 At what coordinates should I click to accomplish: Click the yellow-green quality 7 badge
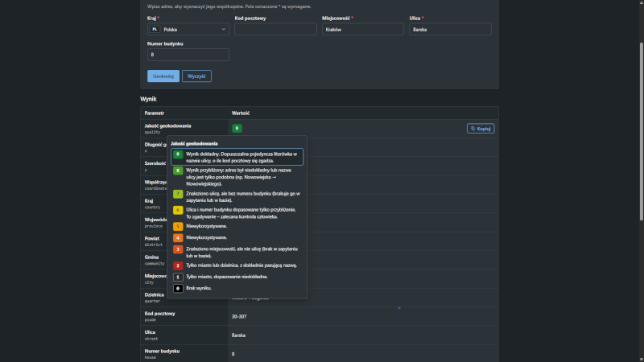pos(178,194)
